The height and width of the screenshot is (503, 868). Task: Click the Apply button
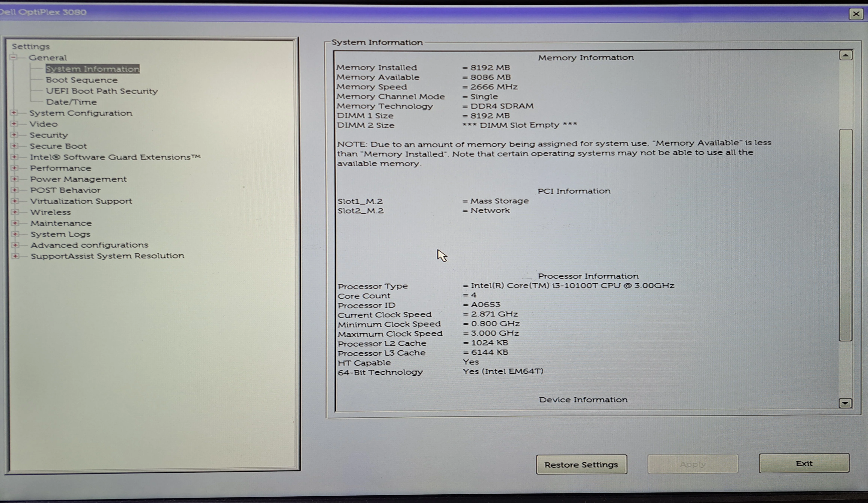(693, 464)
